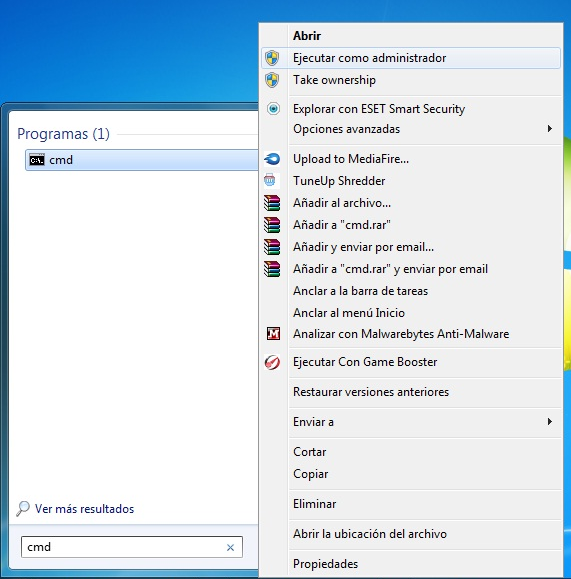
Task: Click the WinRAR icon beside Añadir a "cmd.rar"
Action: [x=272, y=225]
